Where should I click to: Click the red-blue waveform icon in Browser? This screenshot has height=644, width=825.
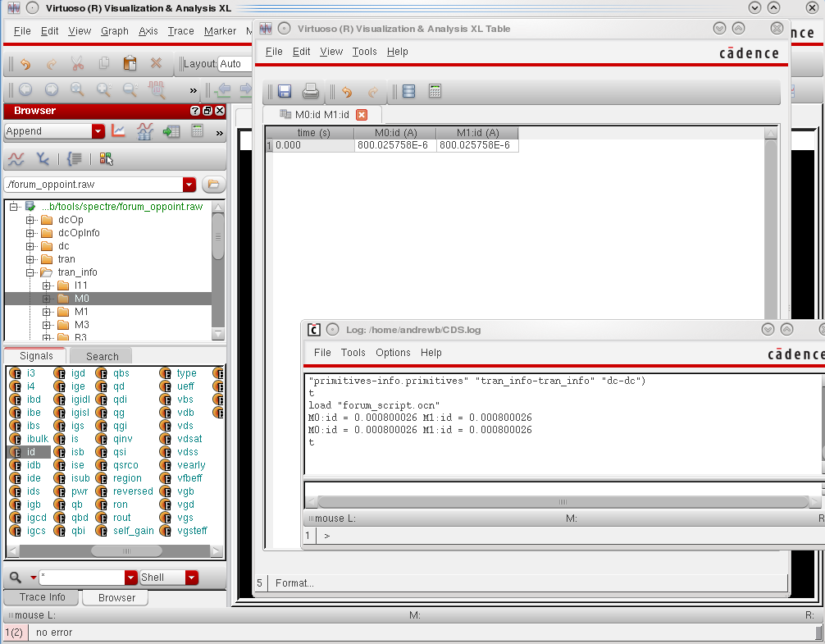16,159
